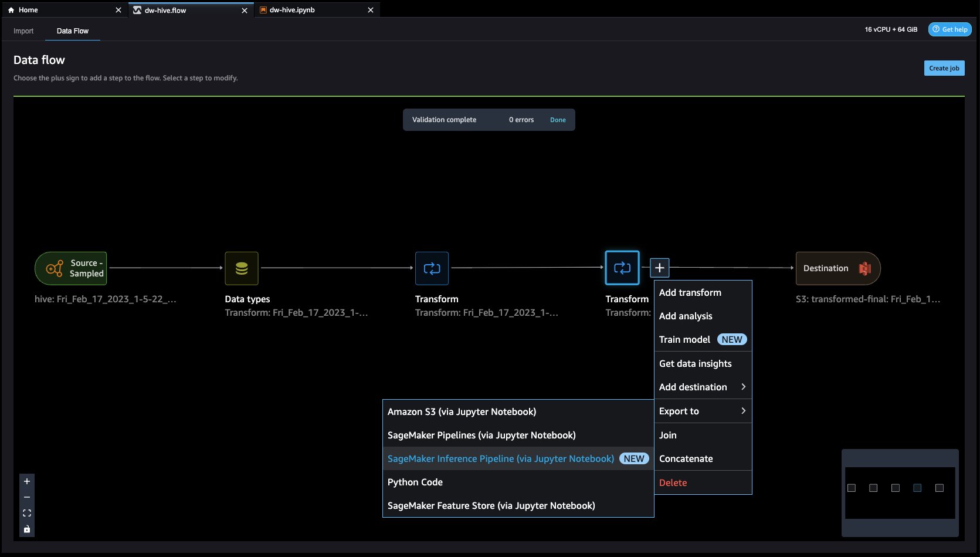Select SageMaker Inference Pipeline export option
Screen dimensions: 980x557
[x=518, y=458]
